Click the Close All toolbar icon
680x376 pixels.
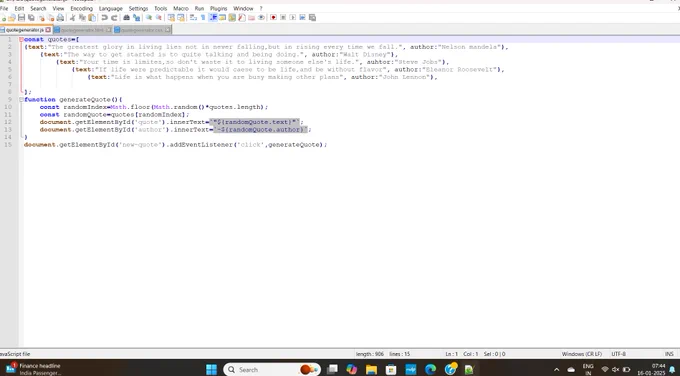point(51,17)
